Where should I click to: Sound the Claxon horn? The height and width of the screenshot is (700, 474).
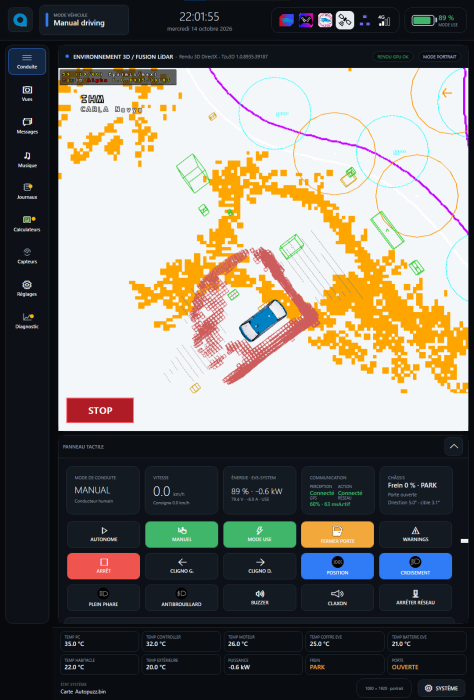click(x=337, y=598)
